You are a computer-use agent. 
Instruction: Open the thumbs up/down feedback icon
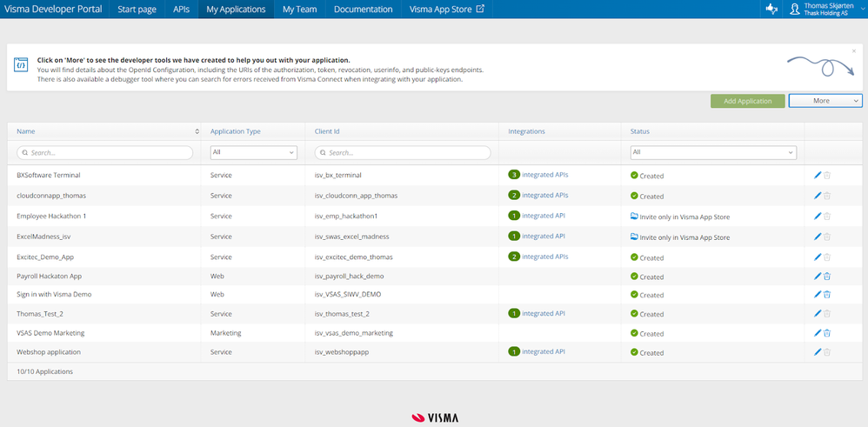771,9
